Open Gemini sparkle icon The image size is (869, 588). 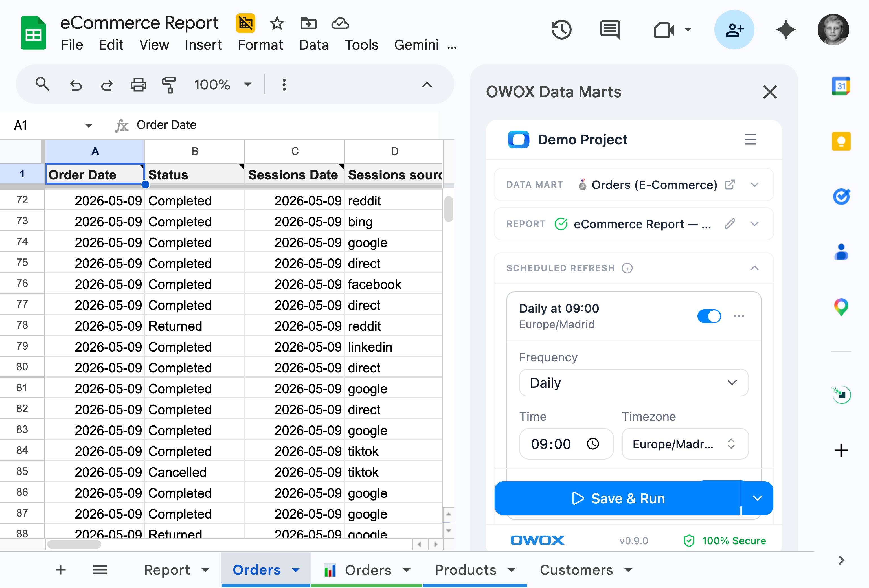click(785, 30)
